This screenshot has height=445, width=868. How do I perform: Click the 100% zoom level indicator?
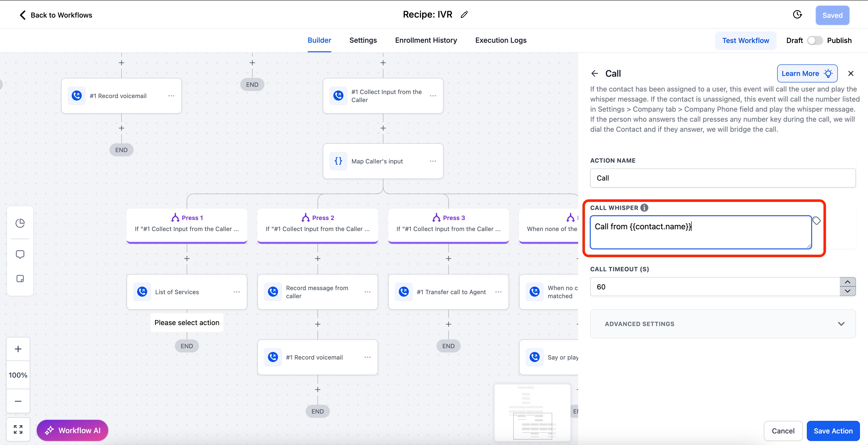click(18, 375)
